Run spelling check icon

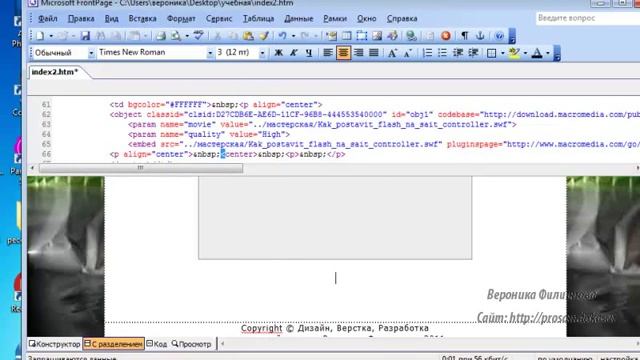[x=198, y=36]
